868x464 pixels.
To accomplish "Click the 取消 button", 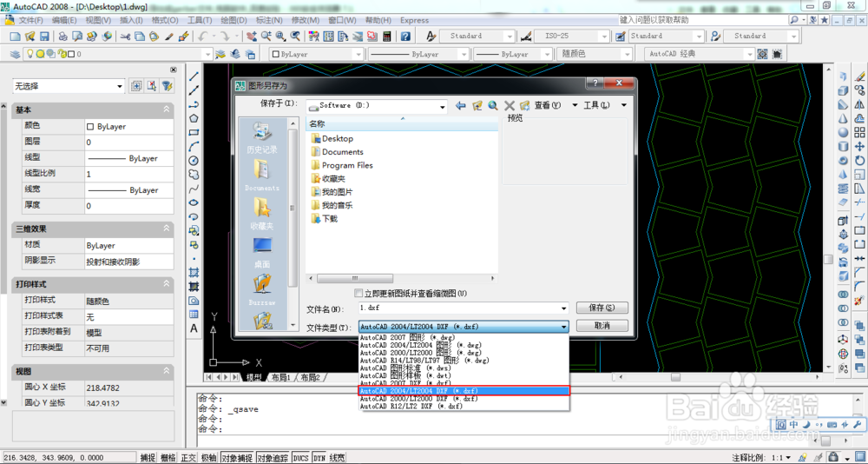I will tap(602, 326).
